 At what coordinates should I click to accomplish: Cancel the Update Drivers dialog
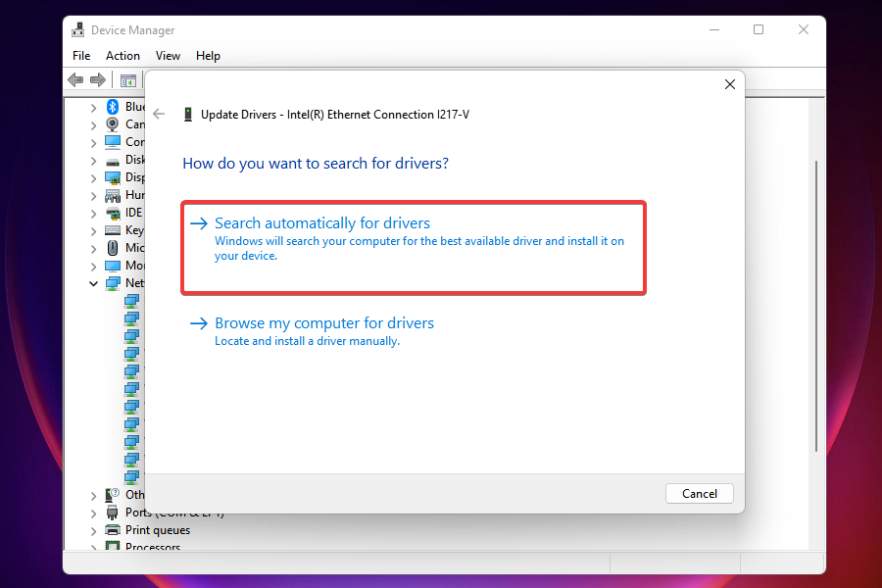pyautogui.click(x=699, y=494)
